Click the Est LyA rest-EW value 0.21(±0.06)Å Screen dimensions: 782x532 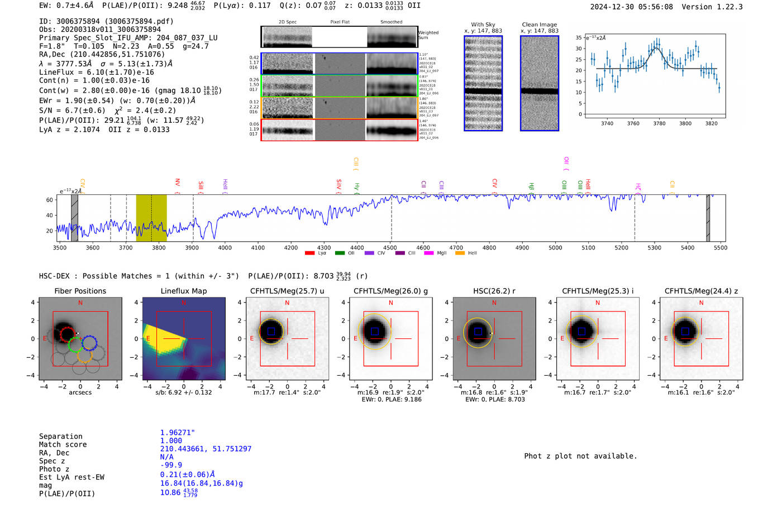(x=188, y=475)
